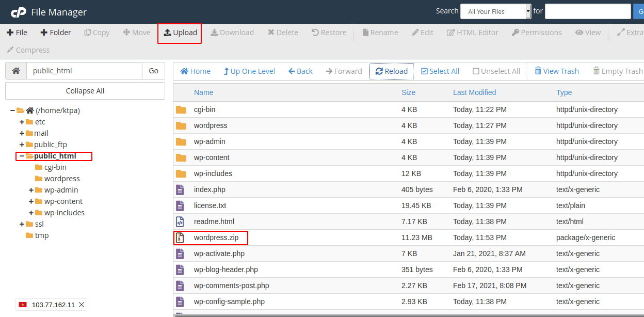644x317 pixels.
Task: Click Empty Trash button
Action: 618,71
